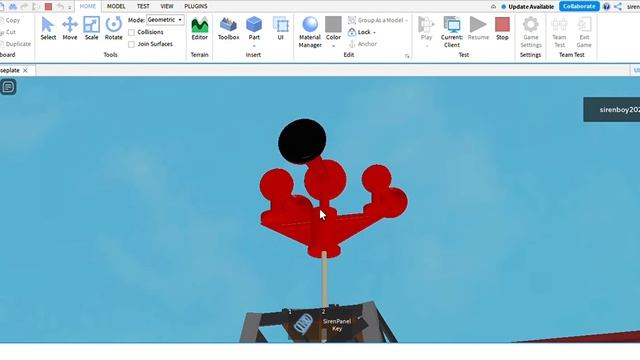Click the Team Test icon
Screen dimensions: 640x360
(x=559, y=32)
